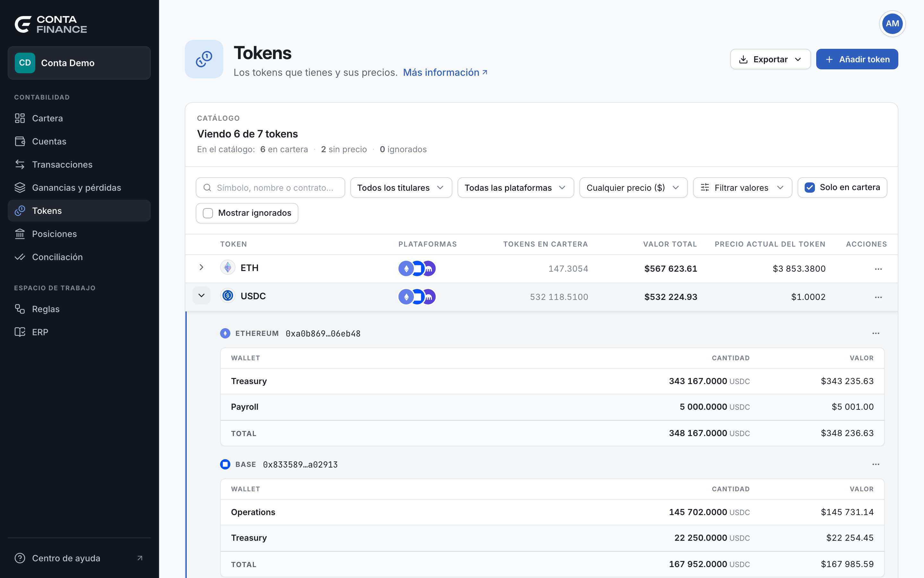Image resolution: width=924 pixels, height=578 pixels.
Task: Open the Todos los titulares dropdown
Action: tap(401, 188)
